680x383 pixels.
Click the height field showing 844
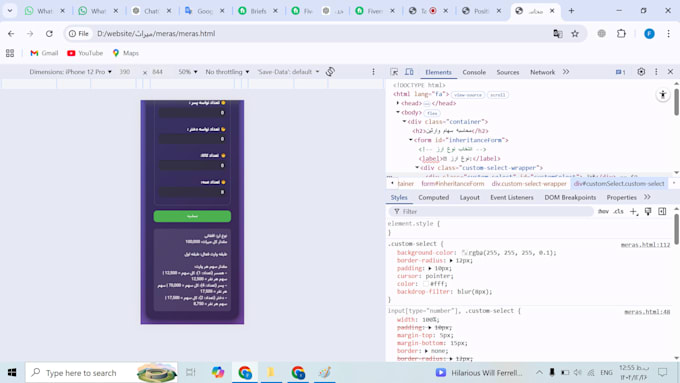tap(158, 72)
